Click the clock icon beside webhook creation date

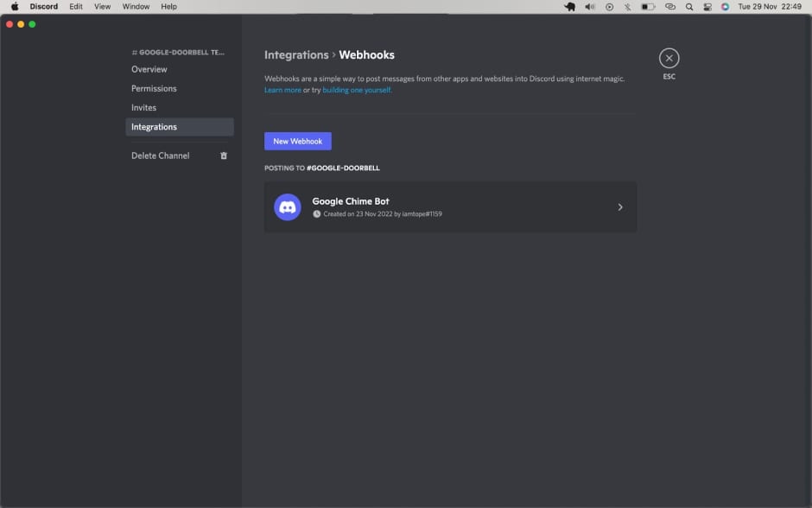pyautogui.click(x=316, y=214)
